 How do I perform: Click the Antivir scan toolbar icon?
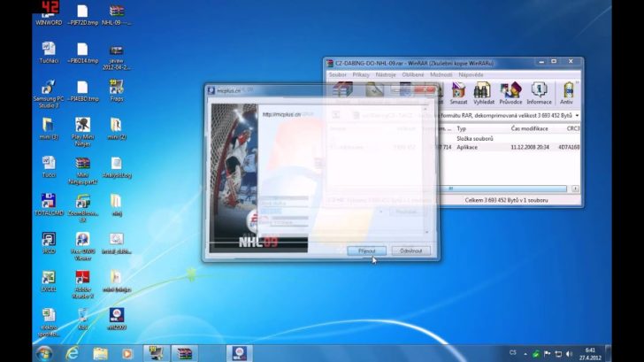(567, 94)
